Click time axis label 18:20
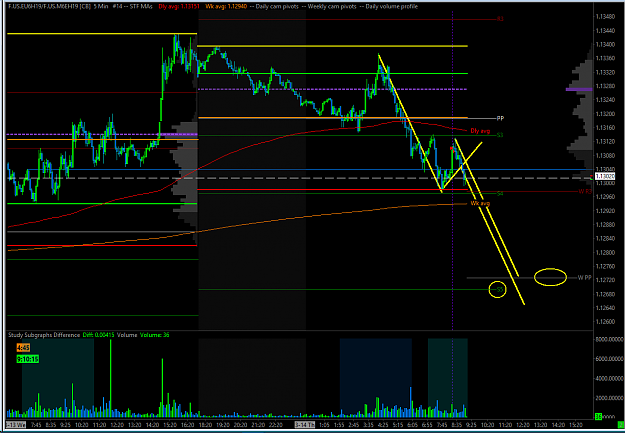 [205, 425]
